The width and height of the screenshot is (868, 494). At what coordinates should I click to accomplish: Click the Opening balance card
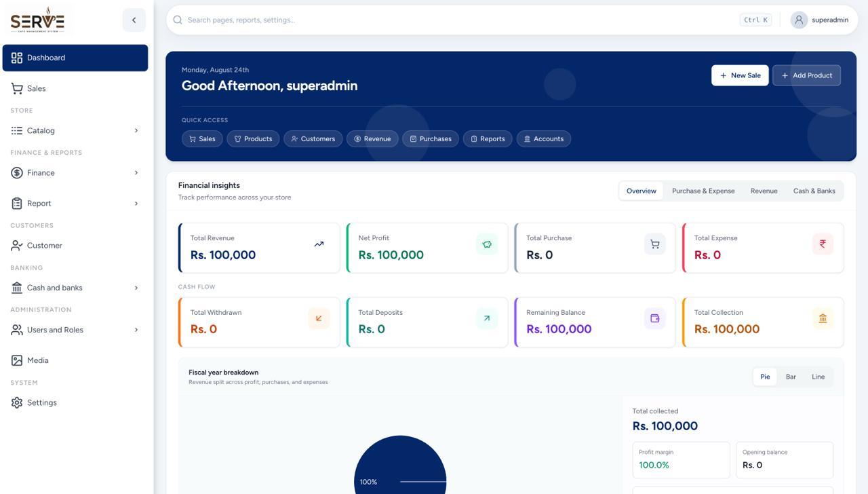click(785, 460)
